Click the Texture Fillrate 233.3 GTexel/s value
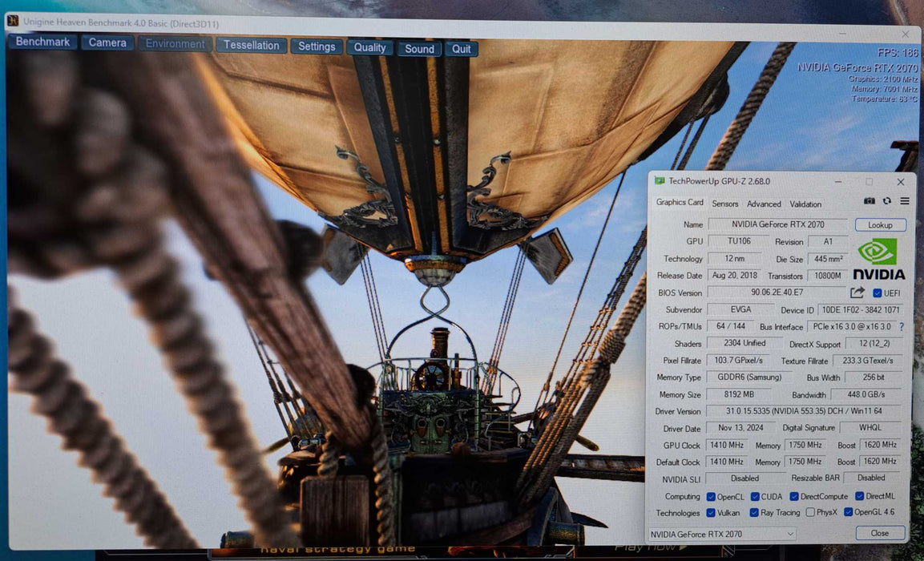 [x=867, y=360]
